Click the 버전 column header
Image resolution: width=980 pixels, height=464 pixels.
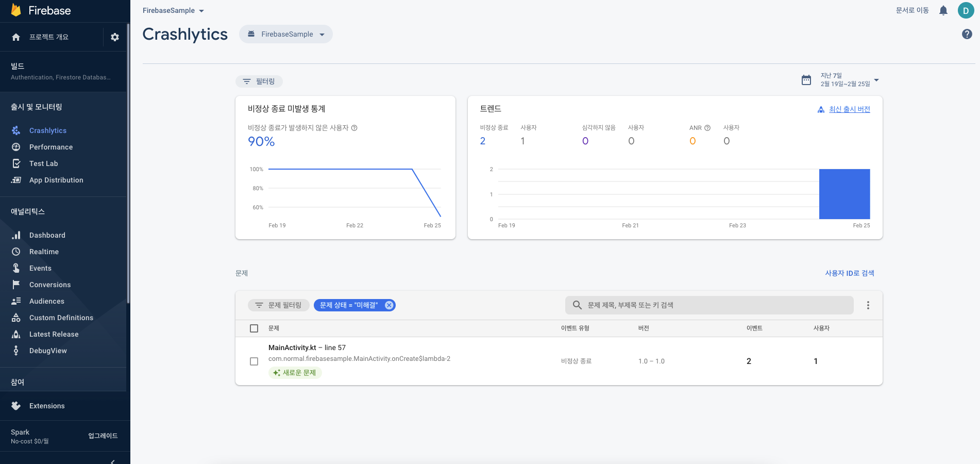[644, 328]
